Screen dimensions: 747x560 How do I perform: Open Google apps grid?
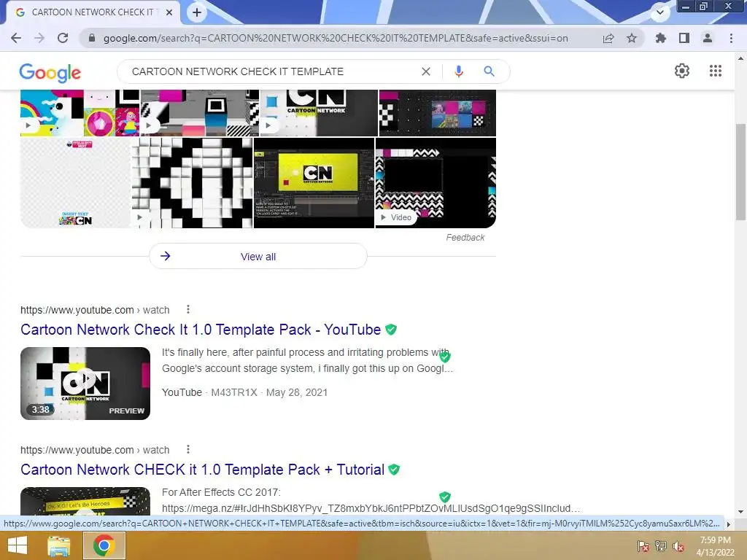[716, 71]
